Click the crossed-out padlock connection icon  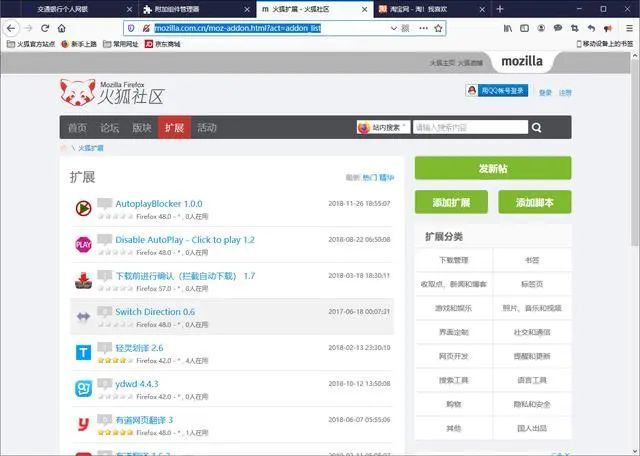point(146,28)
